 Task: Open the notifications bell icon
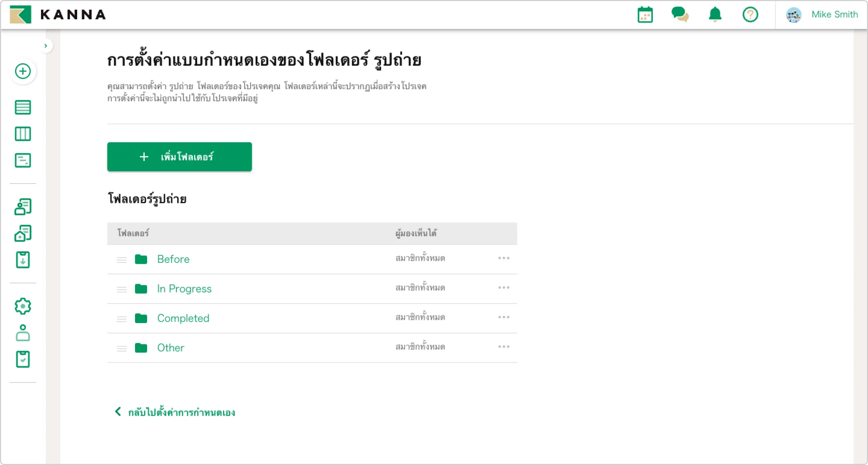(715, 15)
